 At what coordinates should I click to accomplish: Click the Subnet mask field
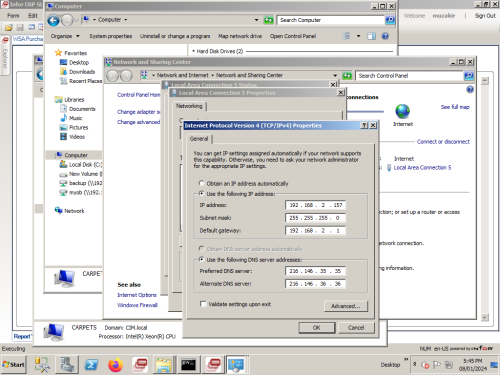coord(315,218)
